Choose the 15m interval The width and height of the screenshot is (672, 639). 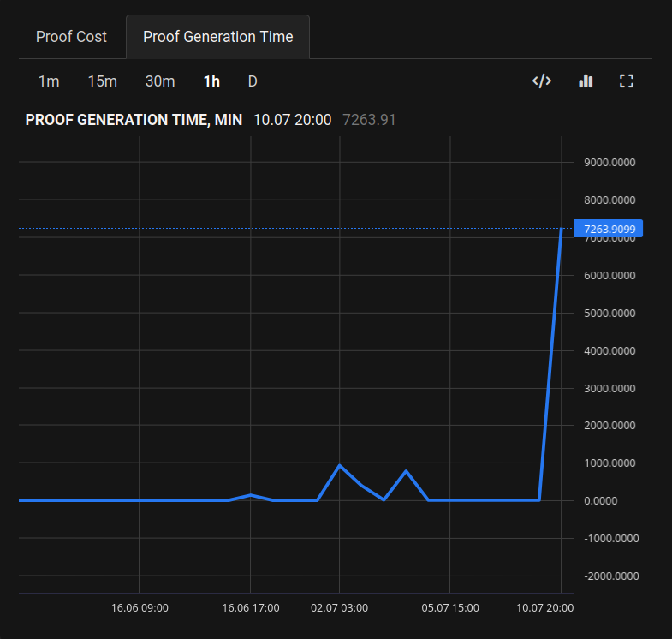[102, 81]
